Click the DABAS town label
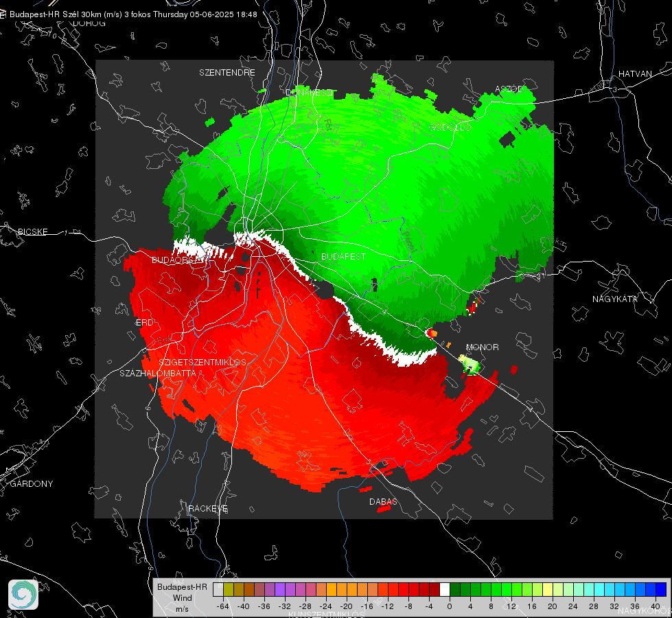Screen dimensions: 672x618 tap(384, 501)
